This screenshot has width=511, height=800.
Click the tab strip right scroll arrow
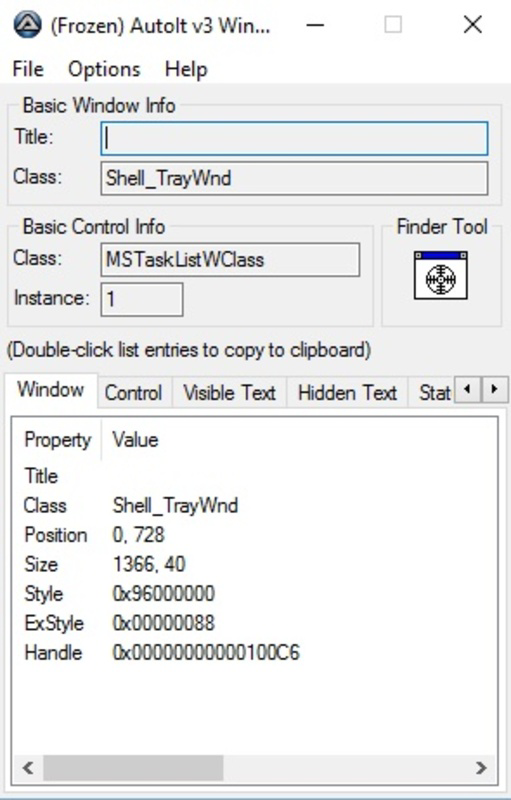494,390
